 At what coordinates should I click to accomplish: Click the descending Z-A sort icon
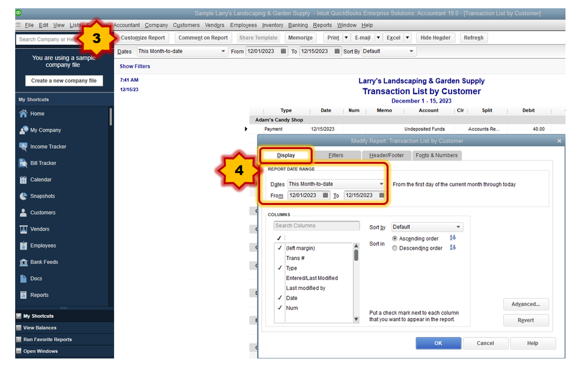pyautogui.click(x=453, y=247)
